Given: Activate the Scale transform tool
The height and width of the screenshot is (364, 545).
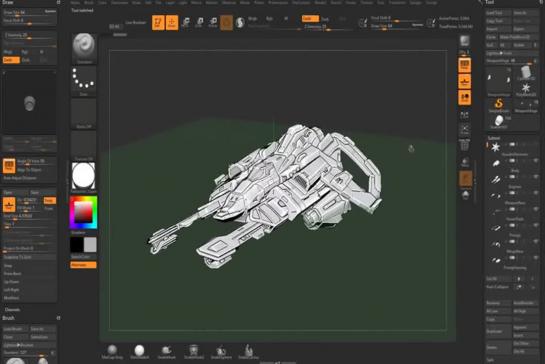Looking at the screenshot, I should 199,23.
